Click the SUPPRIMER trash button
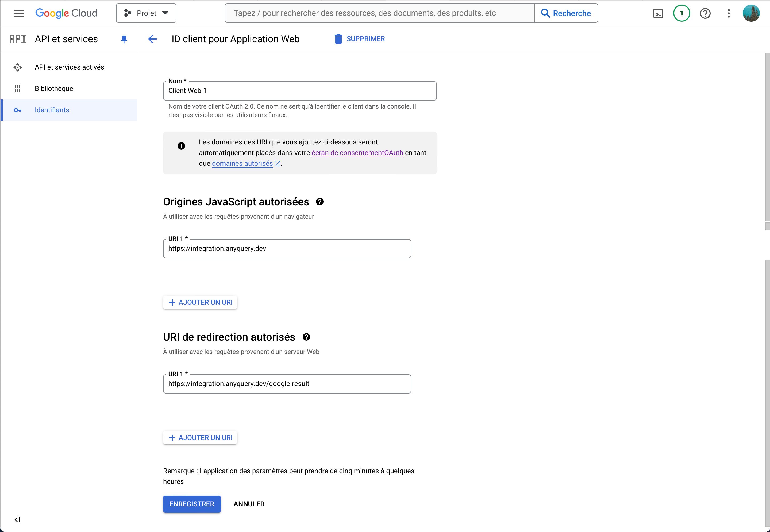770x532 pixels. point(359,39)
